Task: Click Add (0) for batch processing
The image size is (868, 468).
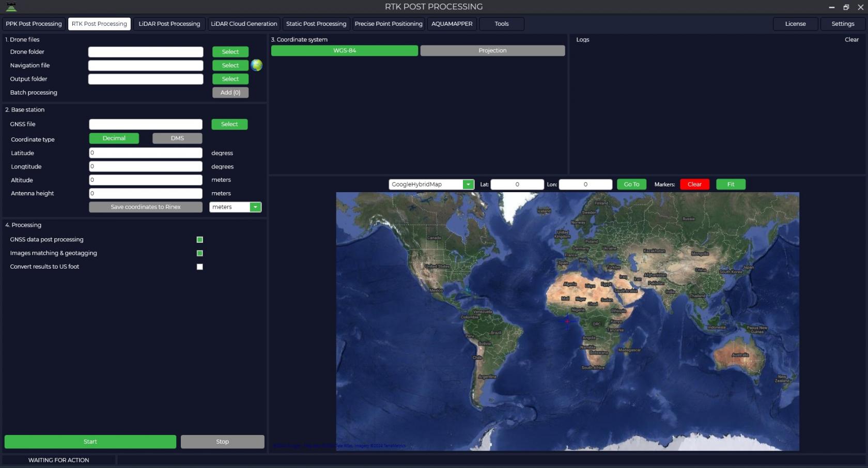Action: coord(230,92)
